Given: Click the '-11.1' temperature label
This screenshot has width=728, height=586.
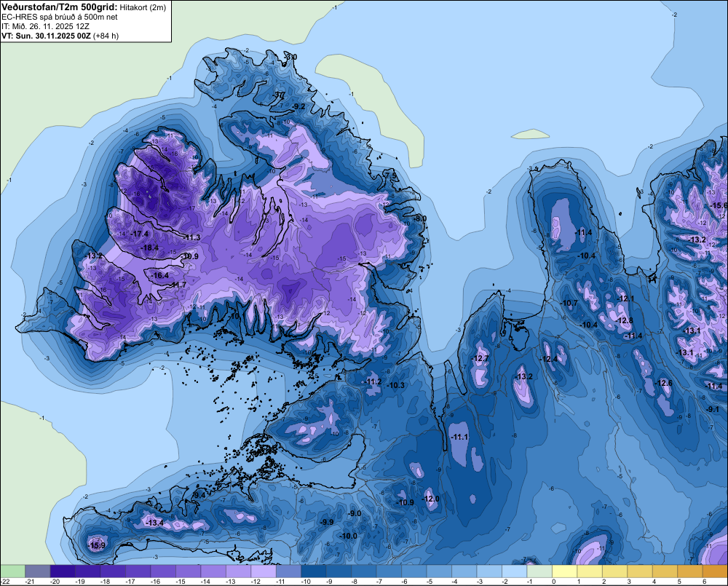Looking at the screenshot, I should 459,437.
